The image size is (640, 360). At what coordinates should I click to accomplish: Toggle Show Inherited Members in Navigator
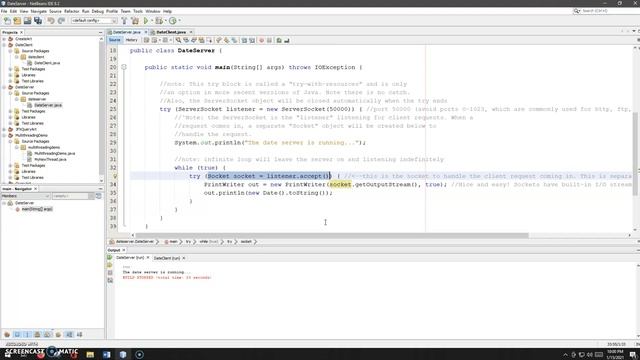coord(7,334)
